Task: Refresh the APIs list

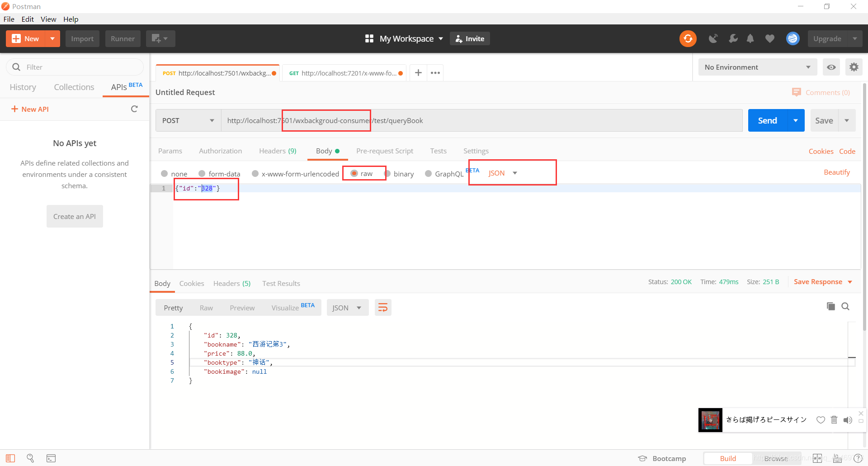Action: click(134, 109)
